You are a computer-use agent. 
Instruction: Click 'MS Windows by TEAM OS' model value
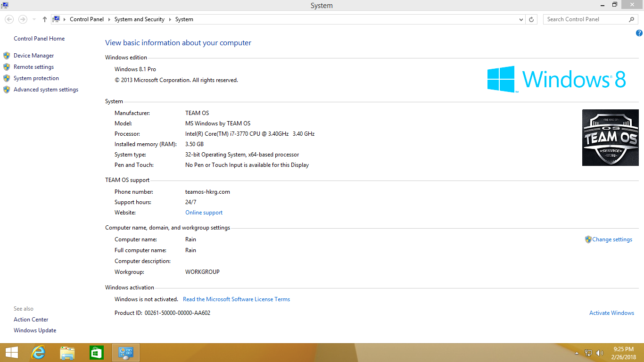218,123
